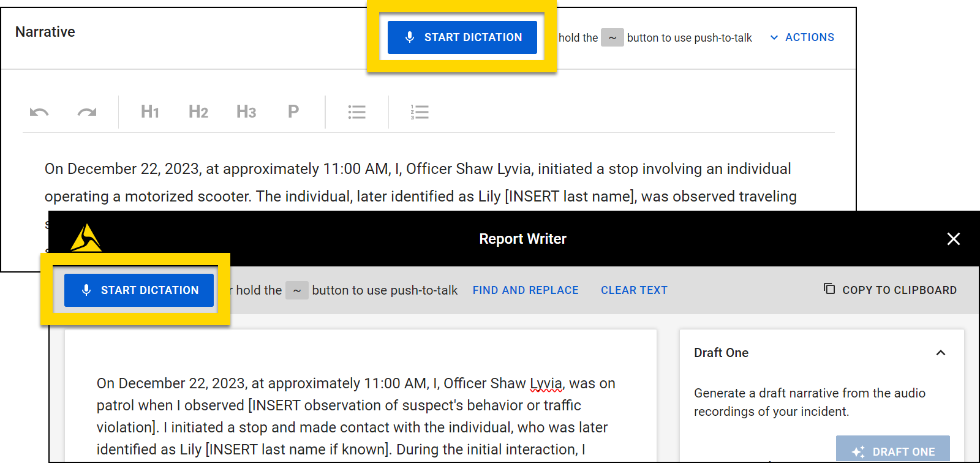Apply H2 heading formatting
Screen dimensions: 980x463
click(x=198, y=112)
